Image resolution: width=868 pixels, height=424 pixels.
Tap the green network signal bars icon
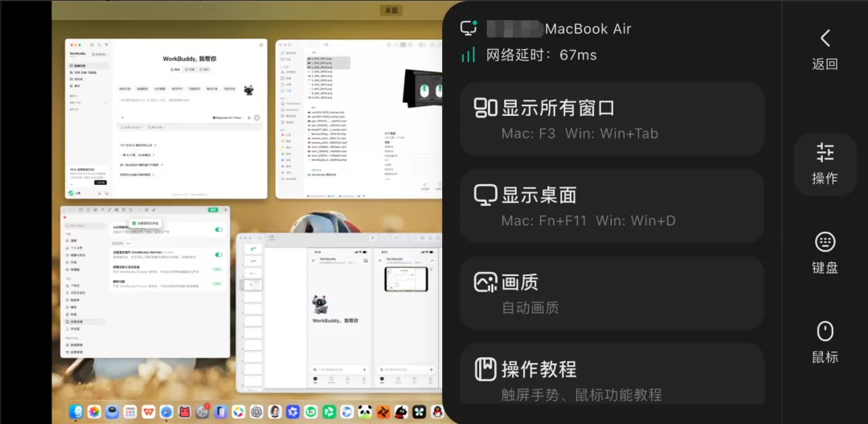(x=469, y=55)
